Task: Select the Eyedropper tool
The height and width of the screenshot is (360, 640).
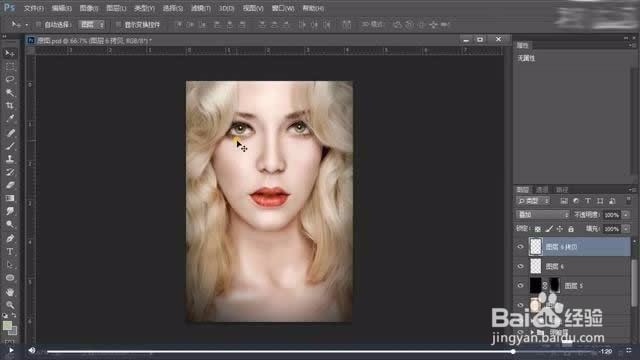Action: point(10,119)
